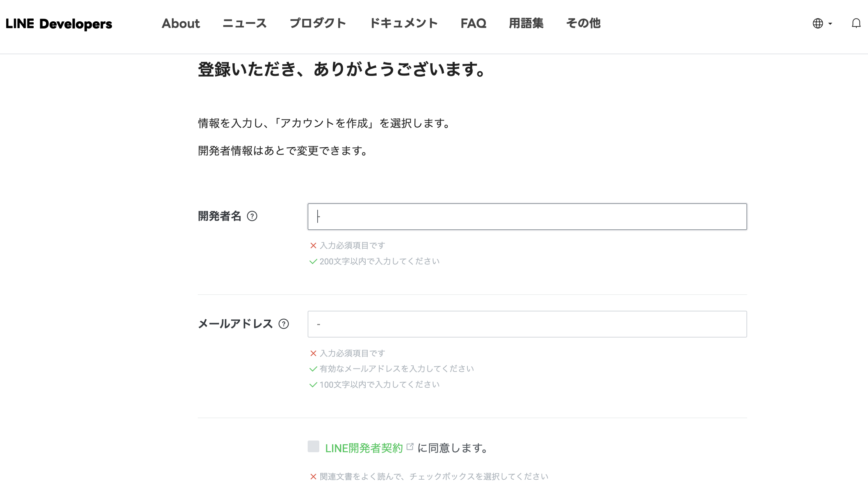Click the red X beside 入力必須項目です under 開発者名
868x491 pixels.
[x=313, y=245]
